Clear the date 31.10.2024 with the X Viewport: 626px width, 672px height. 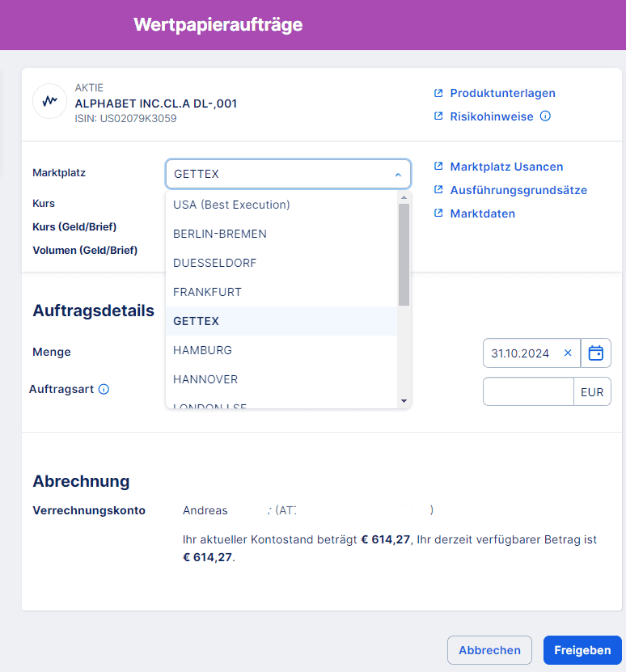pos(568,353)
